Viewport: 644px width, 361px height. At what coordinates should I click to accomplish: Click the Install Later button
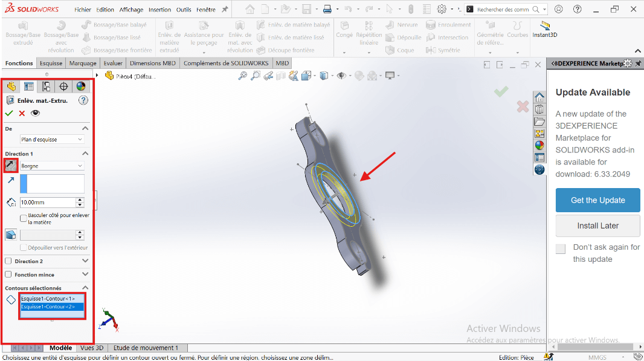coord(597,226)
